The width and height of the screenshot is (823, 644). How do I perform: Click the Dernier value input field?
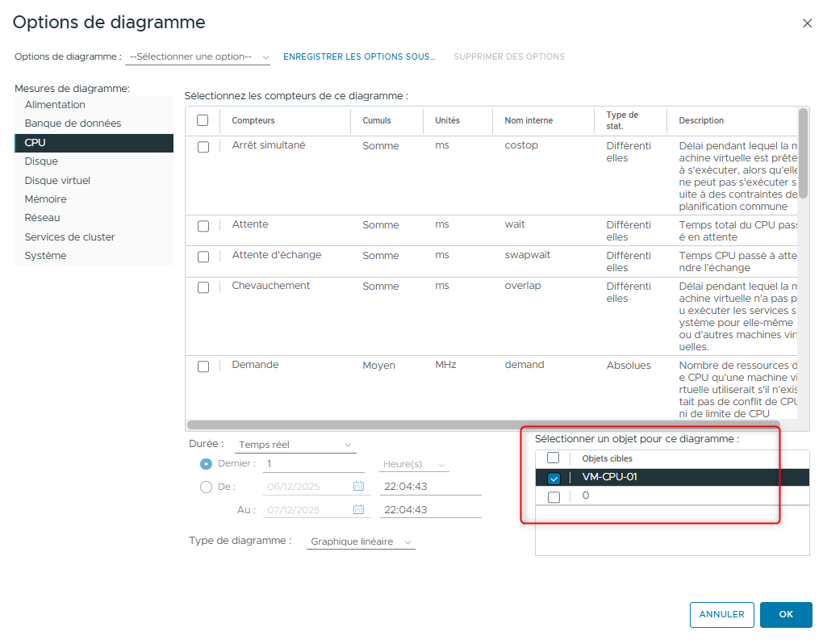[x=313, y=464]
